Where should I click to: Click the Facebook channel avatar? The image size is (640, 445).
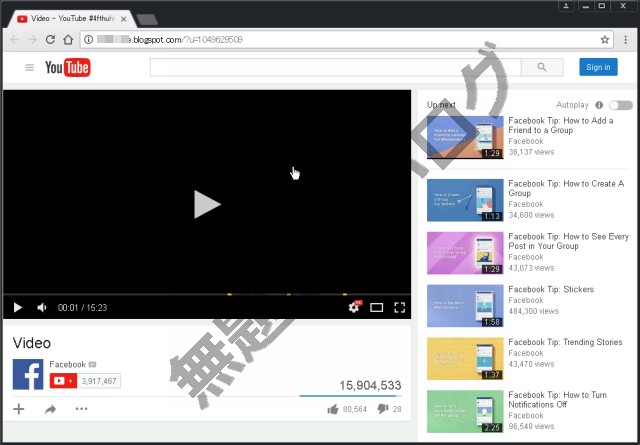(28, 374)
